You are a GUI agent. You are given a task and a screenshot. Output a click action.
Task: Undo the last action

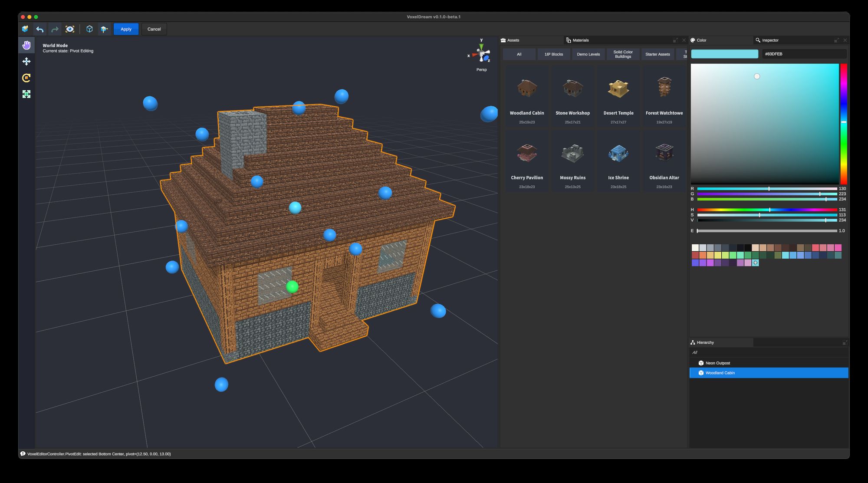pos(40,29)
